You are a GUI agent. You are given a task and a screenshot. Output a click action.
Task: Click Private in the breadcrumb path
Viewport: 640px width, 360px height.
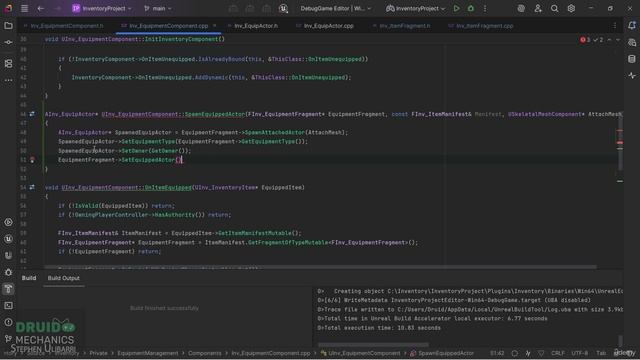[x=98, y=353]
